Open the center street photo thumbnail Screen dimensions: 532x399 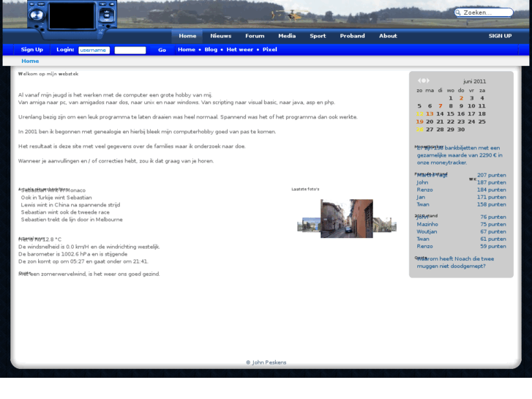click(346, 218)
